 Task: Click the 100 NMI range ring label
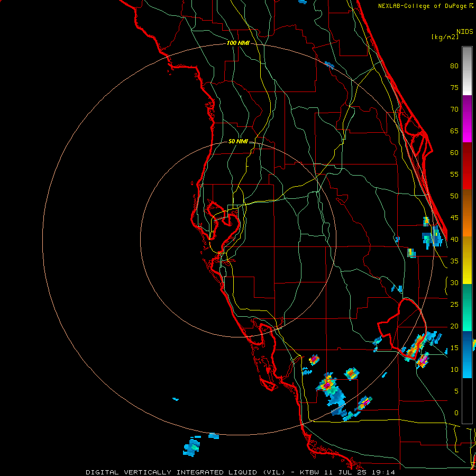[x=238, y=43]
